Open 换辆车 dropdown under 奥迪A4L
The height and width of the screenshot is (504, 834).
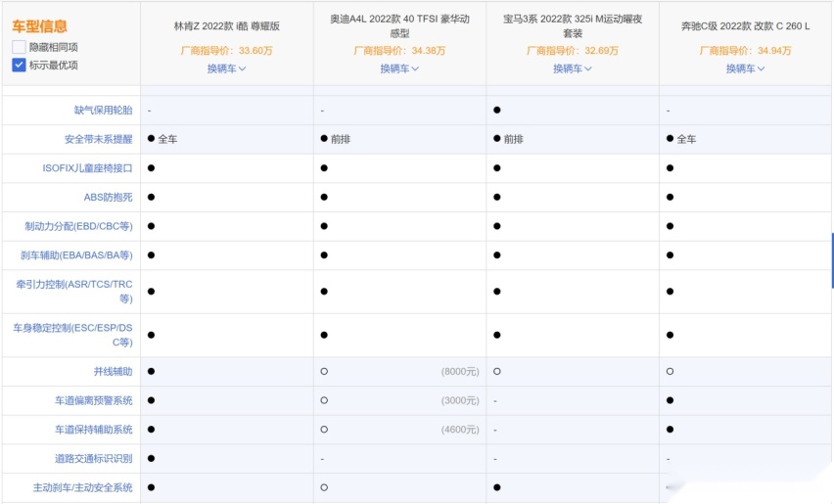(x=399, y=69)
